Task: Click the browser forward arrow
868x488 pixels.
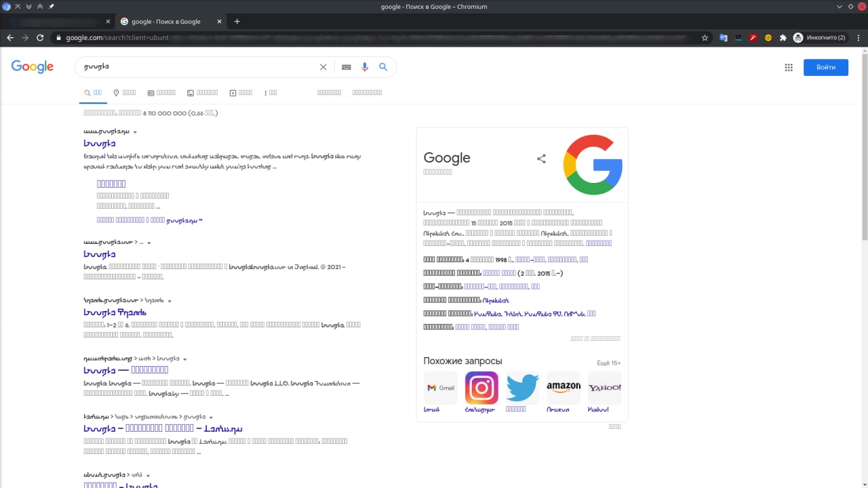Action: [x=25, y=38]
